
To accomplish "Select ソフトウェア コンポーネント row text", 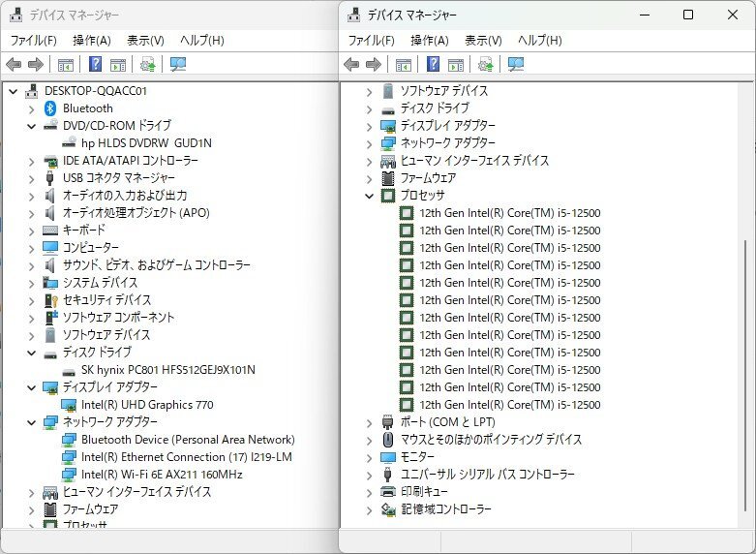I will point(118,318).
